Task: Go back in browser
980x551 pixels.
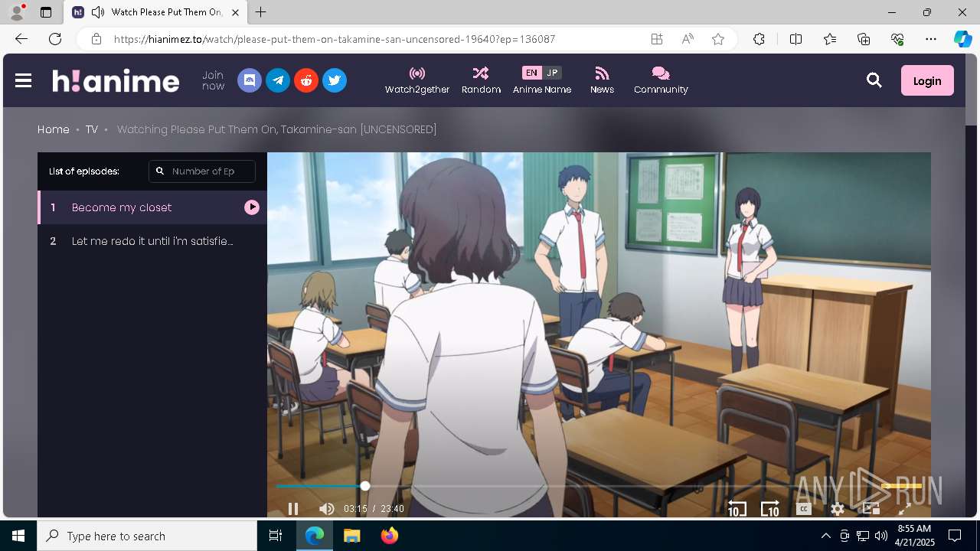Action: coord(21,39)
